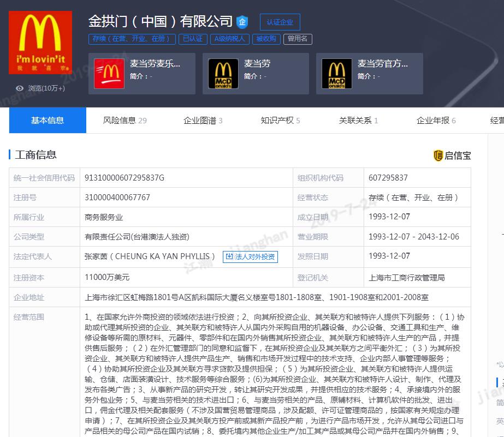This screenshot has width=504, height=437.
Task: Open the 麦当劳麦乐... card icon
Action: coord(109,74)
